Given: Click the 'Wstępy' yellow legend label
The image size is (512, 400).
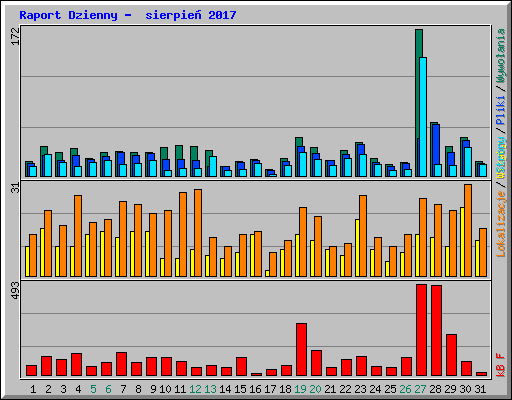Looking at the screenshot, I should (x=501, y=157).
